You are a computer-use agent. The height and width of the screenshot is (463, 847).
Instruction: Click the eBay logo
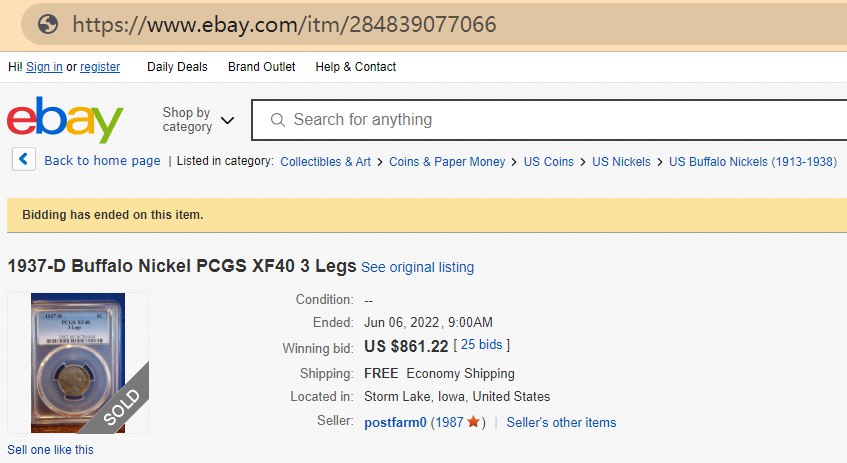point(65,120)
